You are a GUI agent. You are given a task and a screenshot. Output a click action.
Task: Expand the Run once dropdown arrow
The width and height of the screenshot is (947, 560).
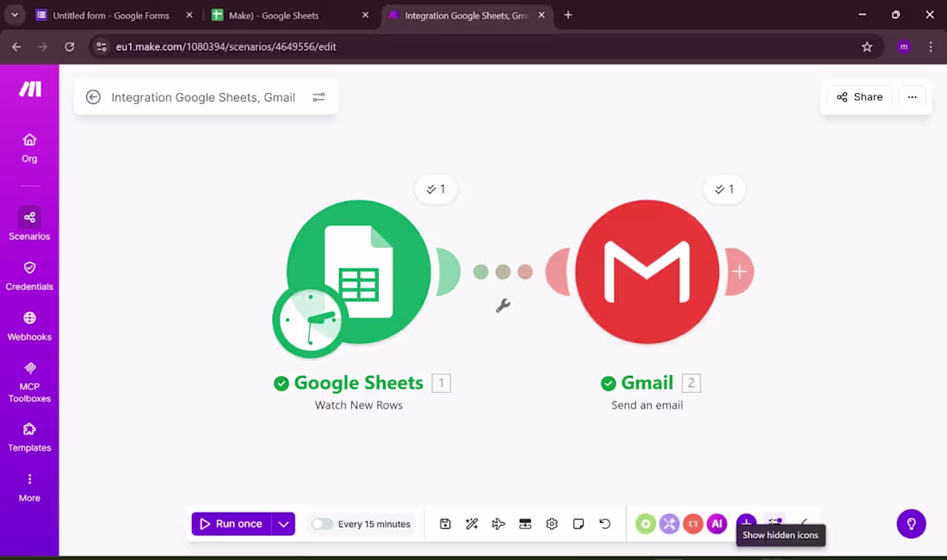(283, 524)
